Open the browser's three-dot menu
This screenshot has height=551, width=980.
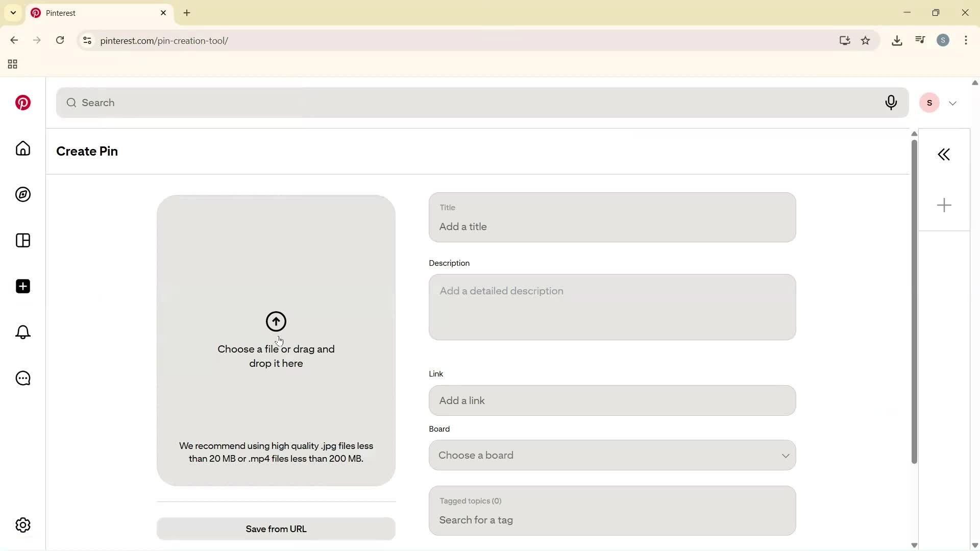pyautogui.click(x=966, y=40)
